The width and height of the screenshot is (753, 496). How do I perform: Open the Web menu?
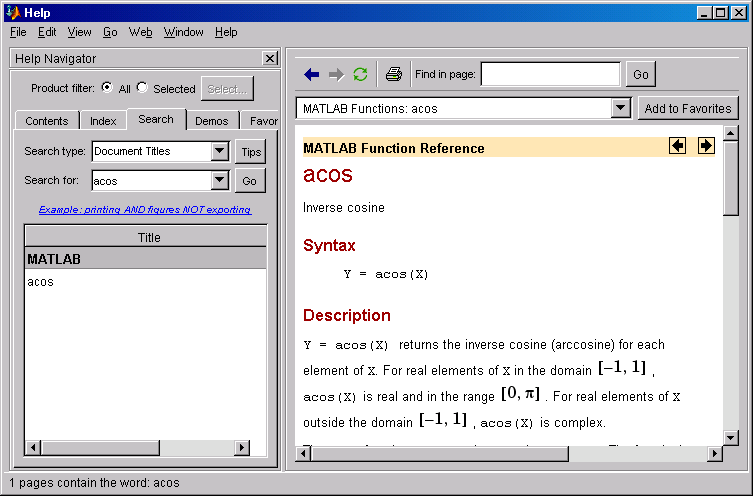click(x=140, y=32)
